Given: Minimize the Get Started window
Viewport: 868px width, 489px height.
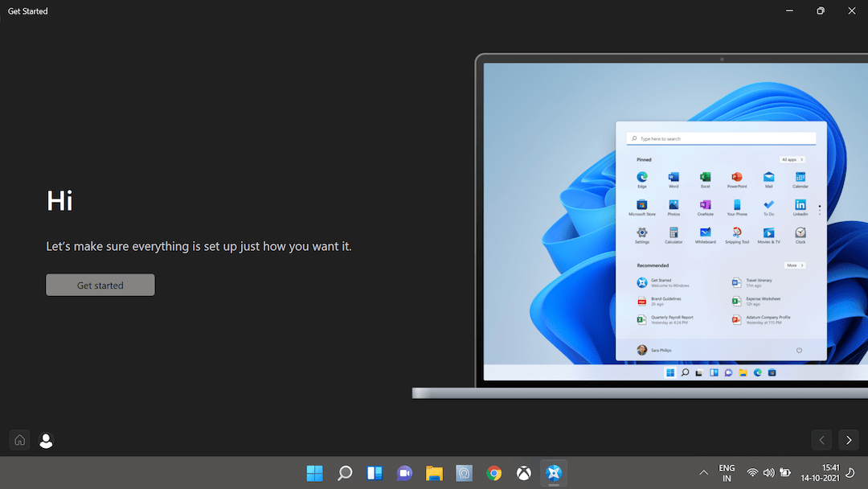Looking at the screenshot, I should point(789,11).
